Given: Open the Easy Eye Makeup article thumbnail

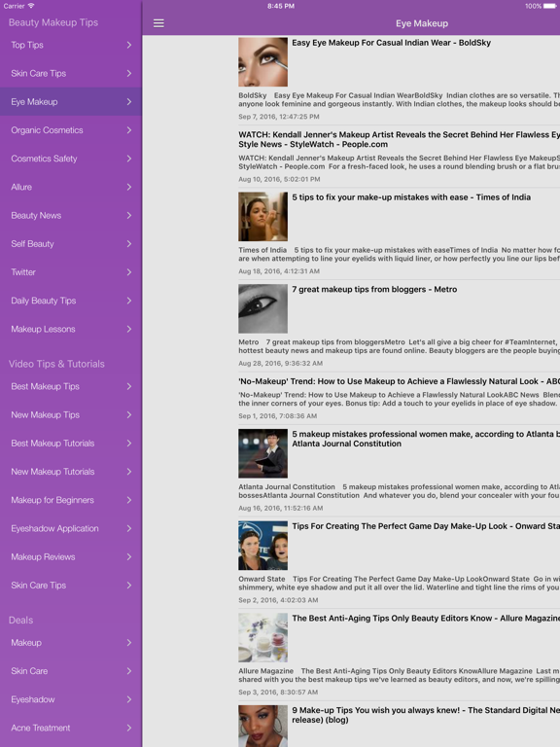Looking at the screenshot, I should click(262, 62).
